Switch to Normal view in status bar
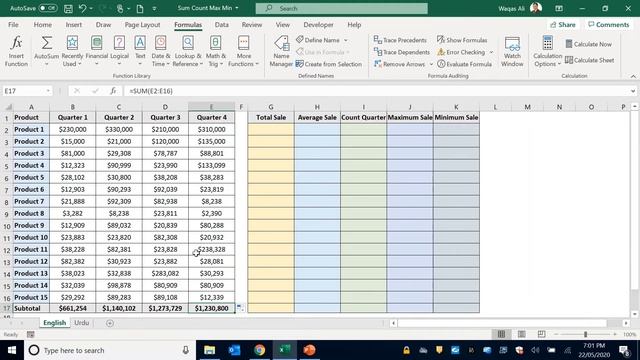Screen dimensions: 640x360 coord(501,334)
